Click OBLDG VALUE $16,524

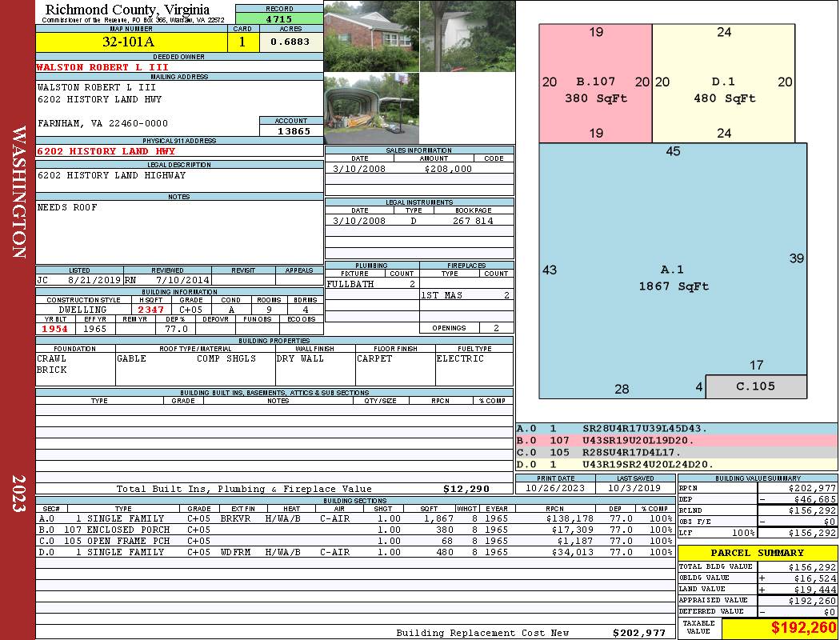(x=815, y=578)
